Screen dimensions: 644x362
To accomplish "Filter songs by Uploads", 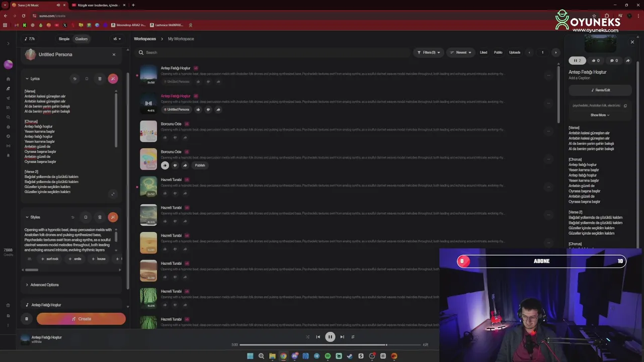I will (x=515, y=52).
